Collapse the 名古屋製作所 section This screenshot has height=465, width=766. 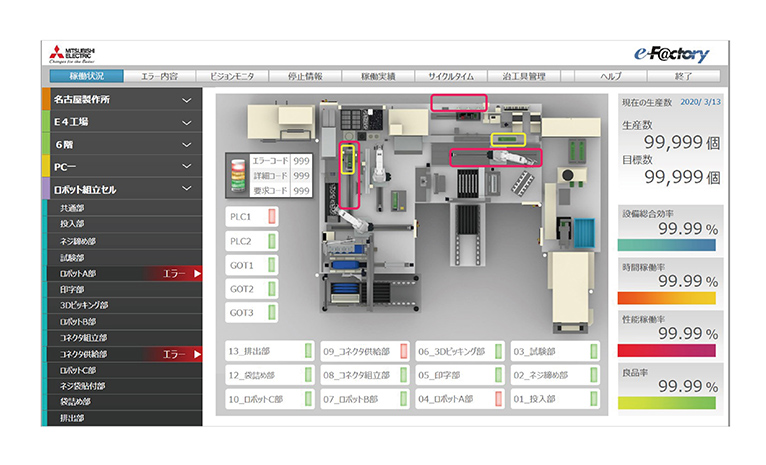point(186,100)
